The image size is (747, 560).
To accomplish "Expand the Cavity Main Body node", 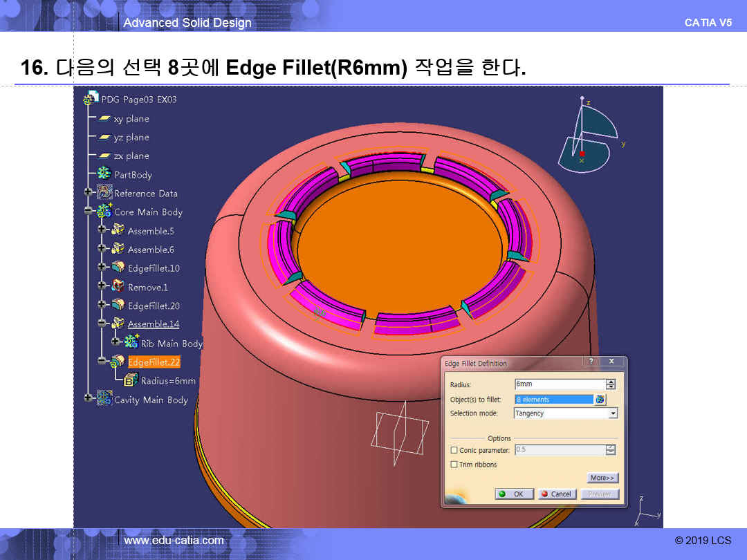I will coord(88,398).
